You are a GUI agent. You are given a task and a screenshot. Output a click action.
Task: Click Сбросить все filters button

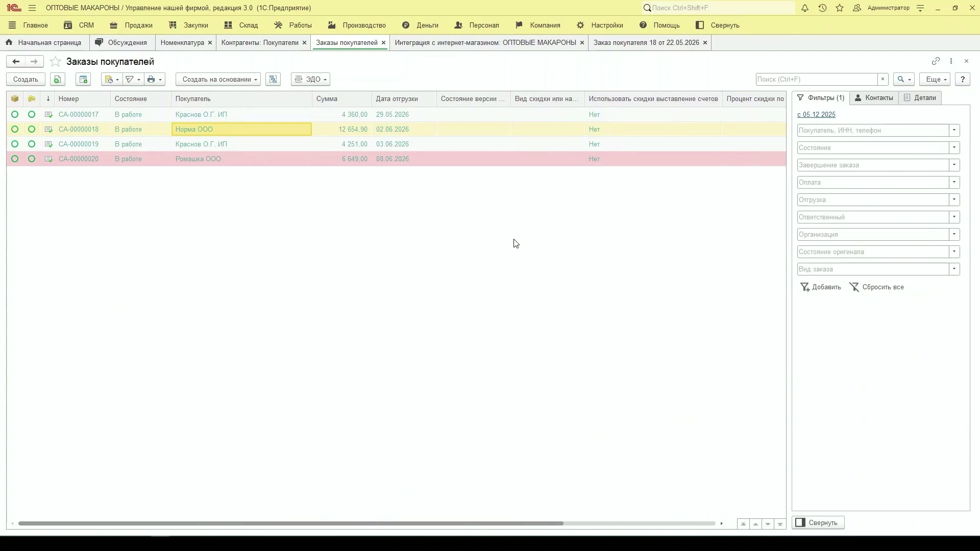[876, 287]
